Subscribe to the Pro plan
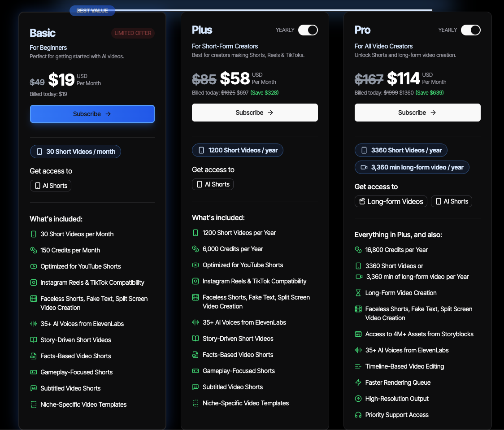This screenshot has height=430, width=504. click(417, 113)
